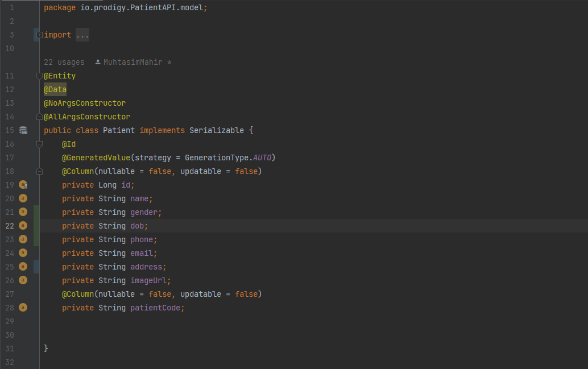Collapse fold marker beside @Id annotation
The image size is (588, 369).
pyautogui.click(x=39, y=144)
